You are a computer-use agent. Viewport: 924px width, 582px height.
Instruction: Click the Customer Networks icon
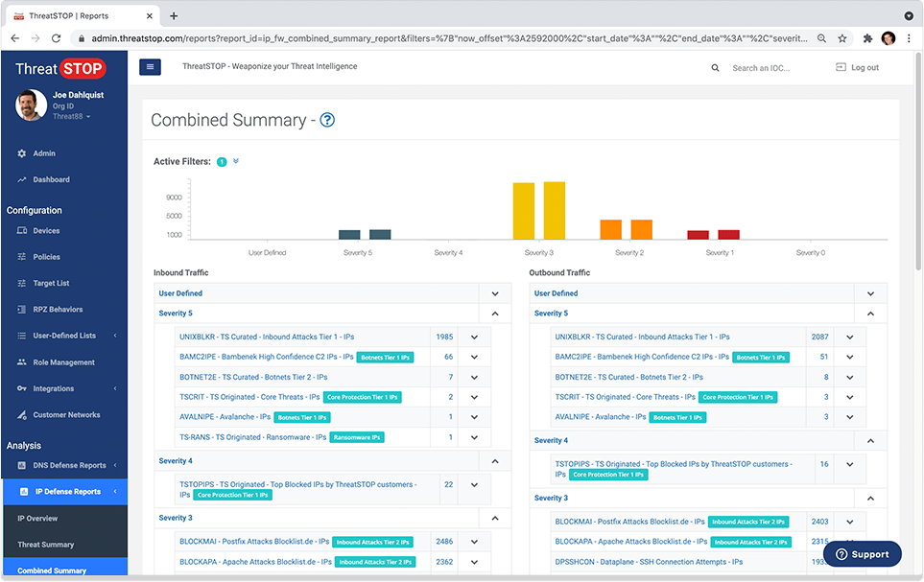[22, 415]
